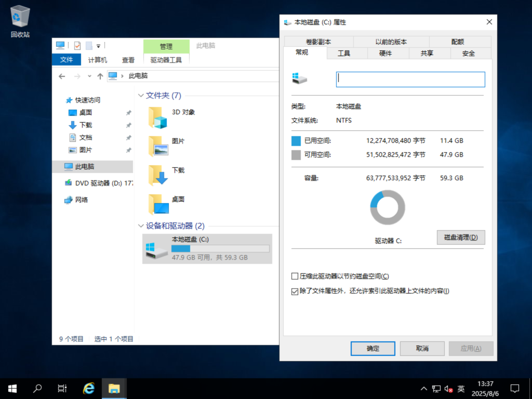Click 取消 to cancel the dialog
Screen dimensions: 532x399
click(422, 348)
